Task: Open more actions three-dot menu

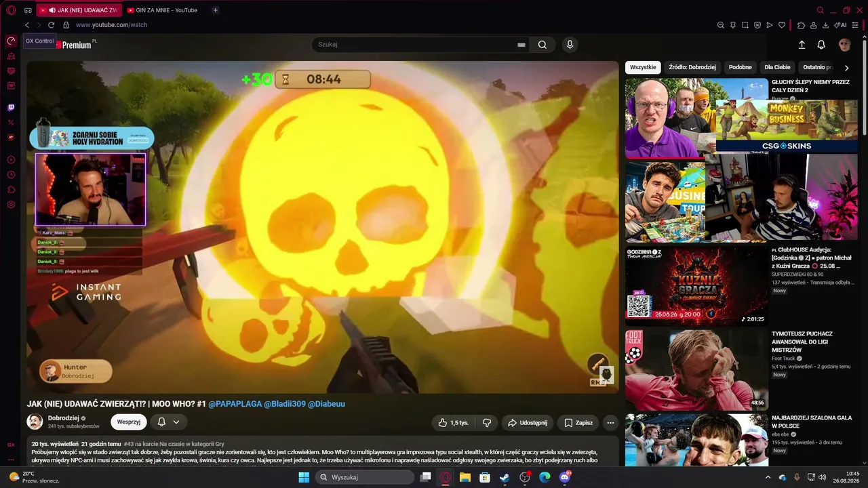Action: click(x=610, y=423)
